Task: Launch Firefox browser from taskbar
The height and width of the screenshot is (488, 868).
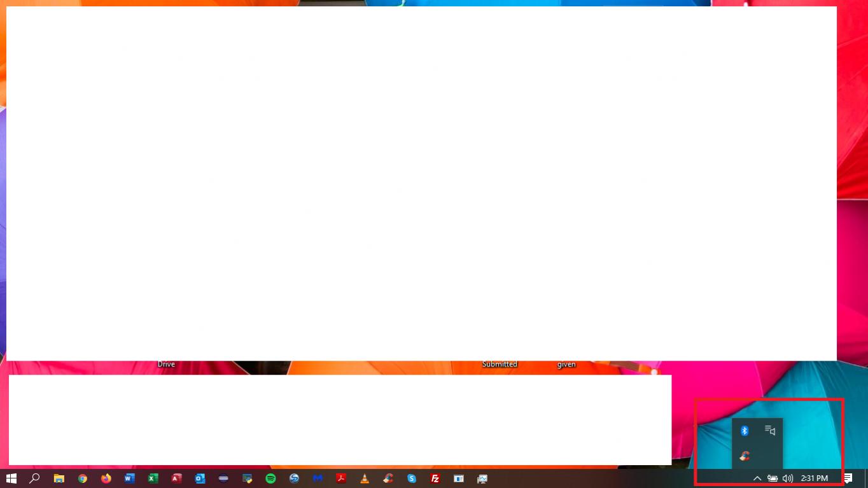Action: tap(106, 478)
